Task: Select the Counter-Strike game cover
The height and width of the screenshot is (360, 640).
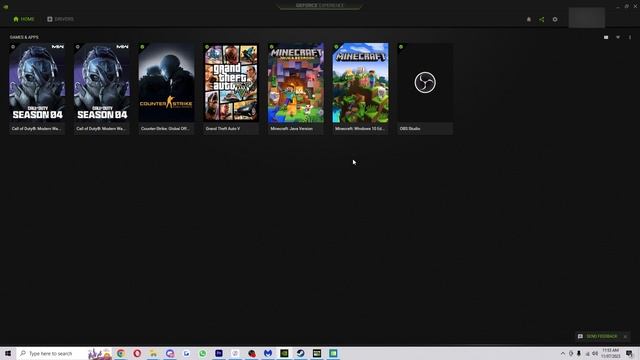Action: click(166, 82)
